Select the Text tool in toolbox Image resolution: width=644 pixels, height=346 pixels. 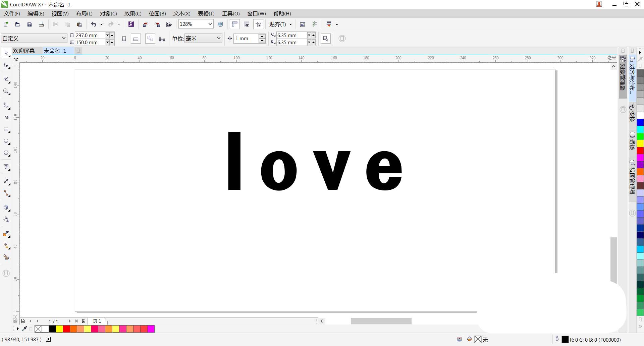coord(6,167)
